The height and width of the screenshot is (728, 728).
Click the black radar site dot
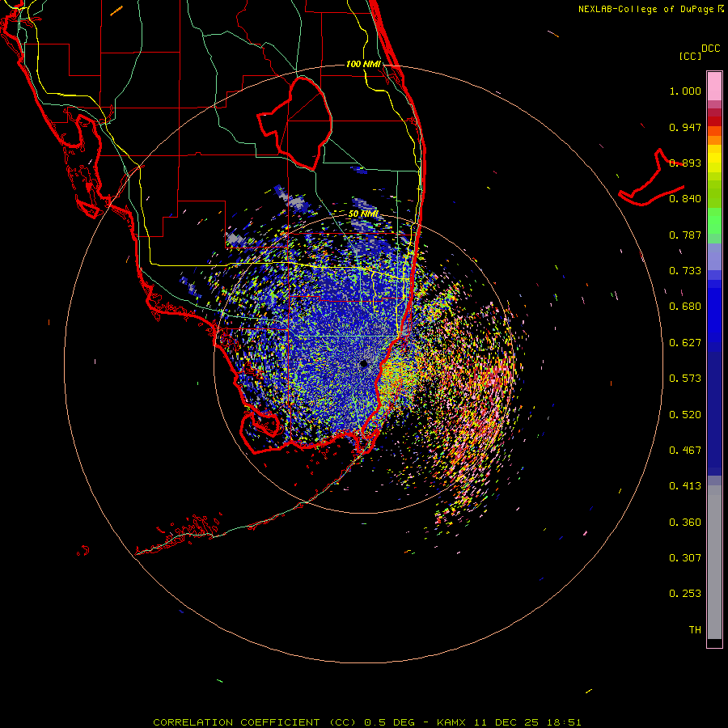(363, 364)
